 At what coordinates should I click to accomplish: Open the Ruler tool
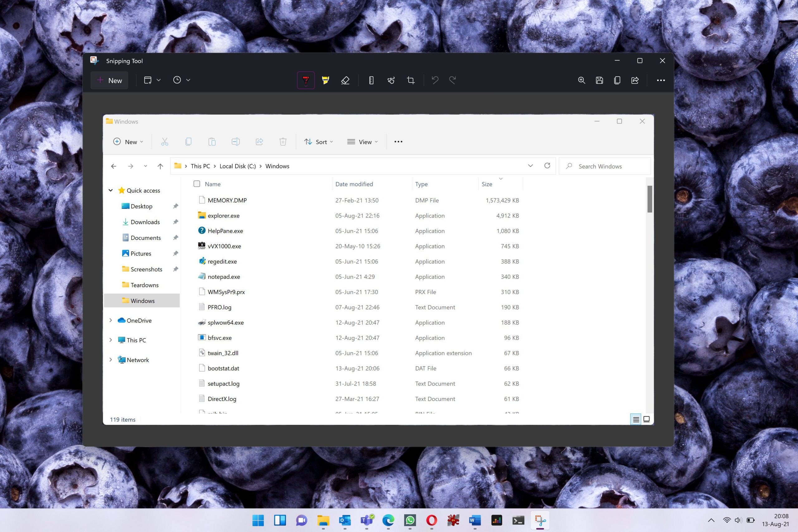pos(371,80)
